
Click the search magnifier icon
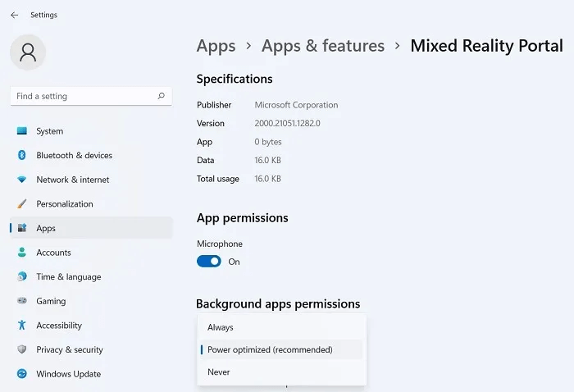point(162,96)
